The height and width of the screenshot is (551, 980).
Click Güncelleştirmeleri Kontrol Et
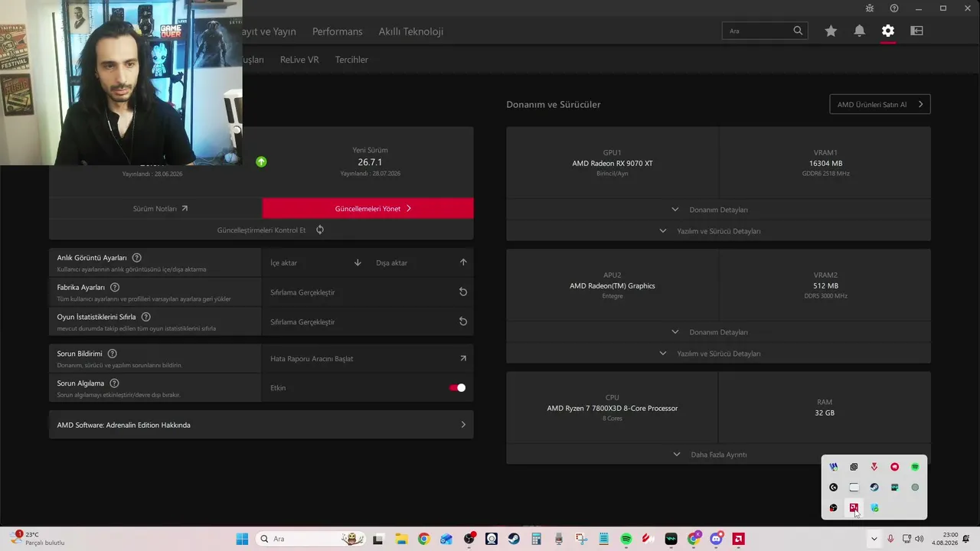261,230
